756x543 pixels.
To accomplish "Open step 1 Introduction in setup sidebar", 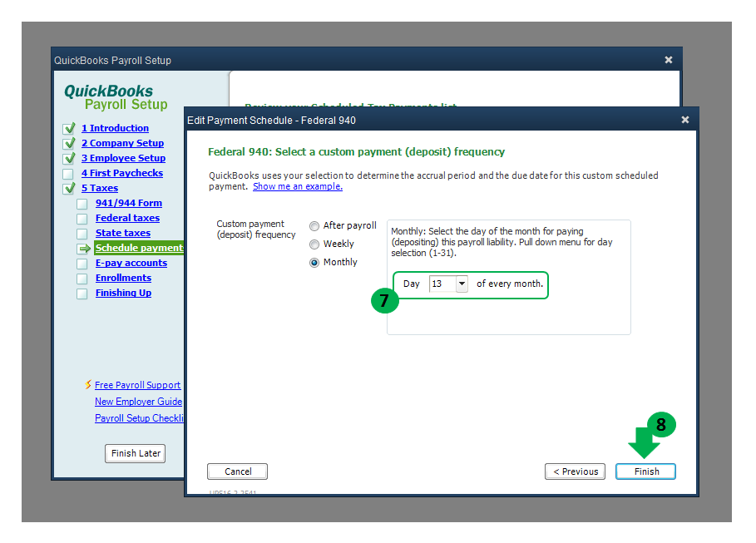I will (115, 128).
